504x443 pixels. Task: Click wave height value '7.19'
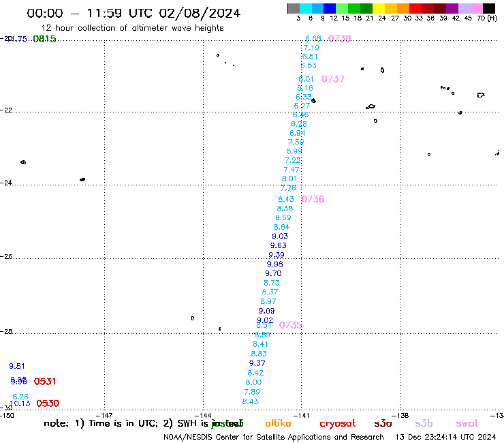[x=311, y=48]
